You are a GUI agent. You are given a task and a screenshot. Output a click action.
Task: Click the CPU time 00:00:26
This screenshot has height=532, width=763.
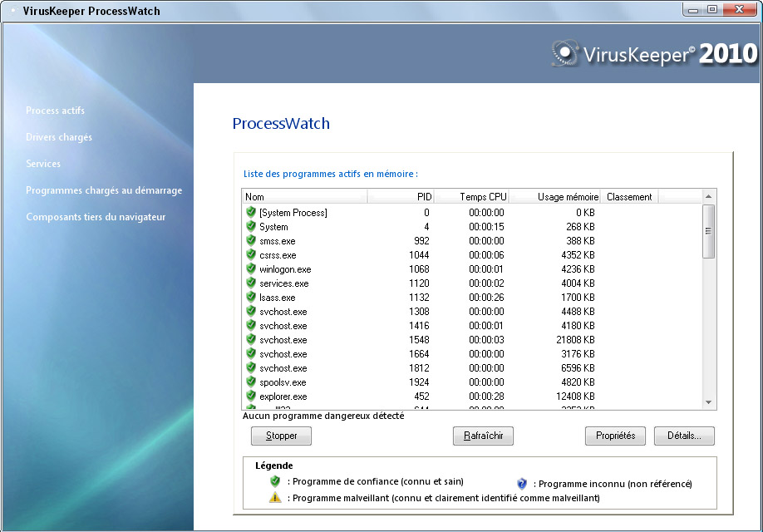pyautogui.click(x=486, y=298)
